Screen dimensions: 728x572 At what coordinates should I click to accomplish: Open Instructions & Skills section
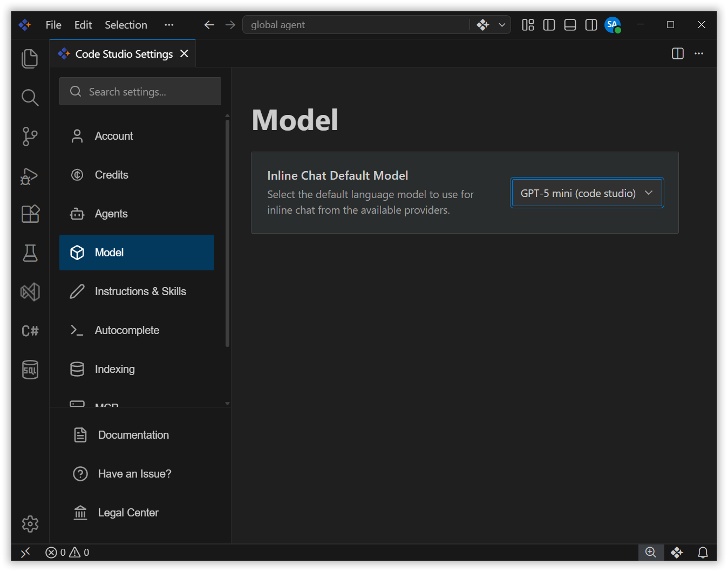coord(137,291)
